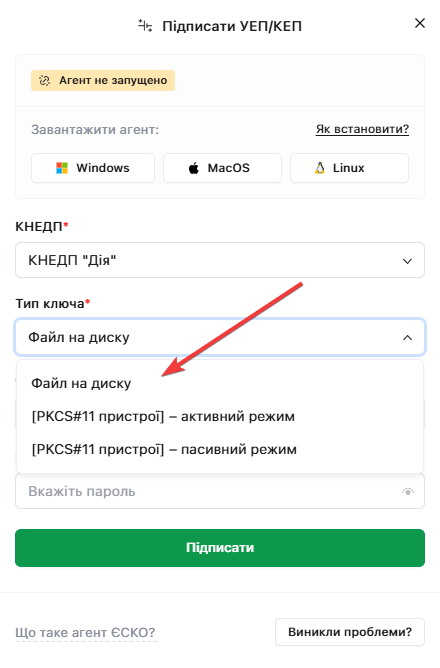The image size is (440, 668).
Task: Click the signature icon beside dialog title
Action: pos(145,26)
